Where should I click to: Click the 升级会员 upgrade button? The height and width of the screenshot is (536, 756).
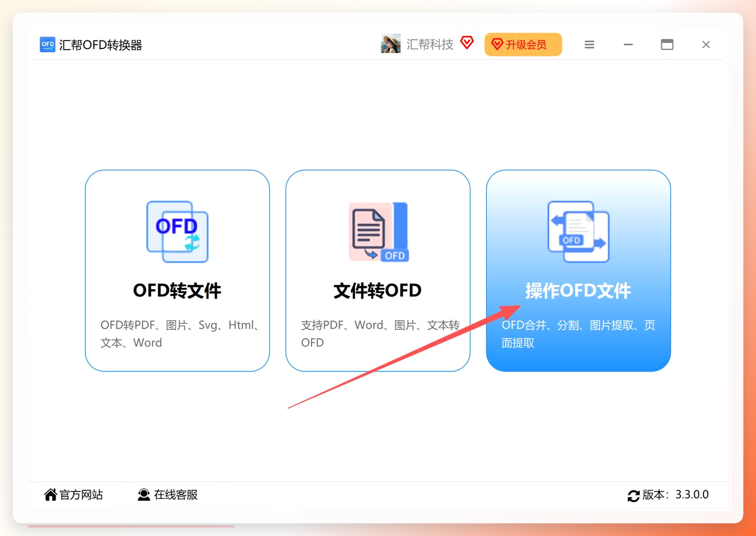pos(523,45)
